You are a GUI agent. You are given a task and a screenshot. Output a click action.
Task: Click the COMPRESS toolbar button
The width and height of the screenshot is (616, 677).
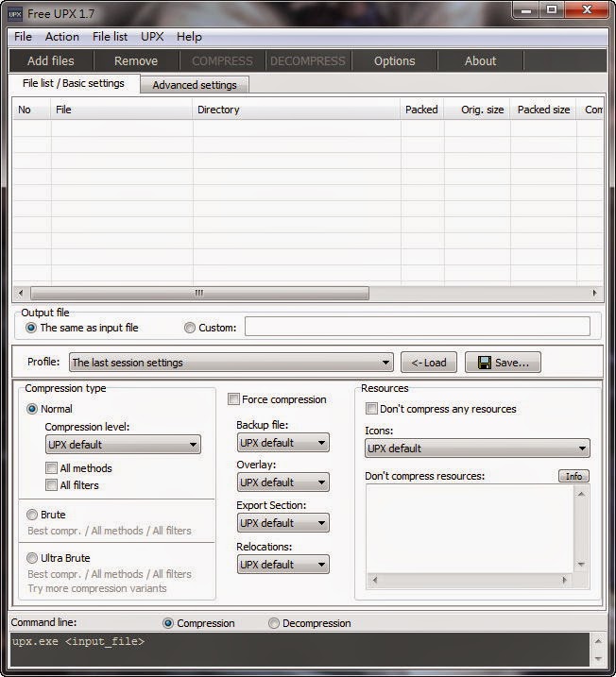click(222, 60)
